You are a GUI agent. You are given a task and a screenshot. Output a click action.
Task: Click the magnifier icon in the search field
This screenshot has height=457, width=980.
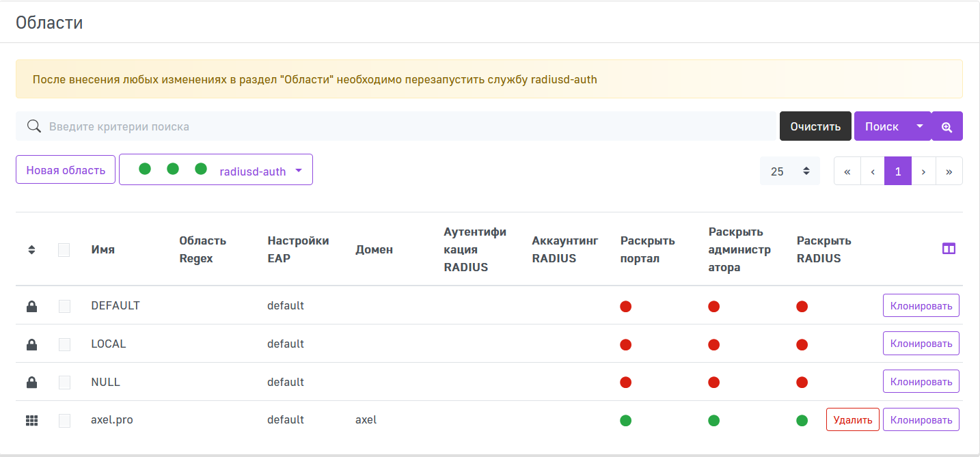click(x=33, y=126)
